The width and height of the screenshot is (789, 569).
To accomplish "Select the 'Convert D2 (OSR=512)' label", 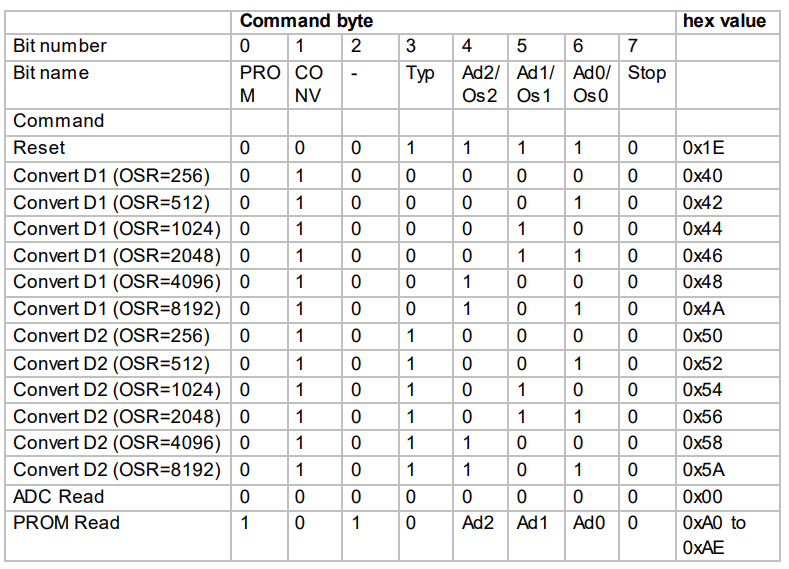I will (x=111, y=363).
